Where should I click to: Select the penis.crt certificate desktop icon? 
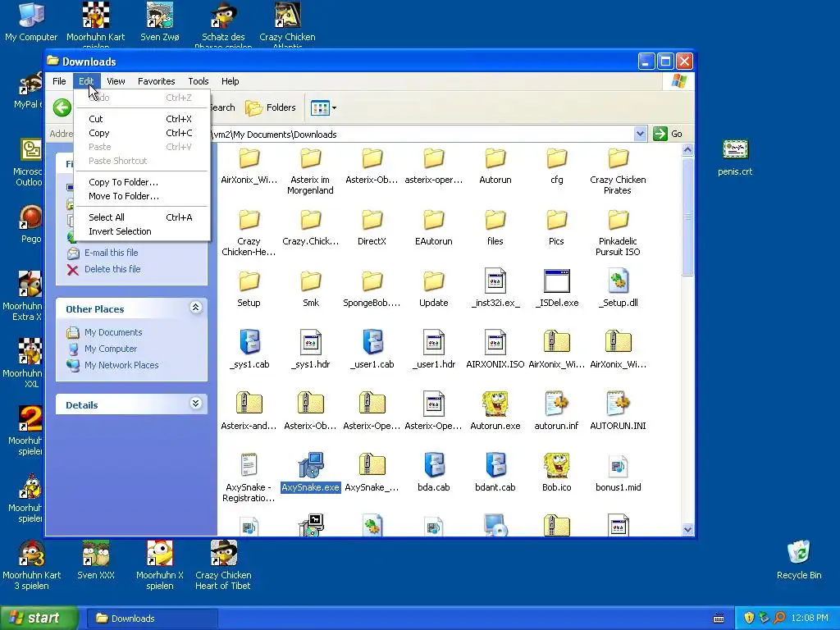point(735,158)
